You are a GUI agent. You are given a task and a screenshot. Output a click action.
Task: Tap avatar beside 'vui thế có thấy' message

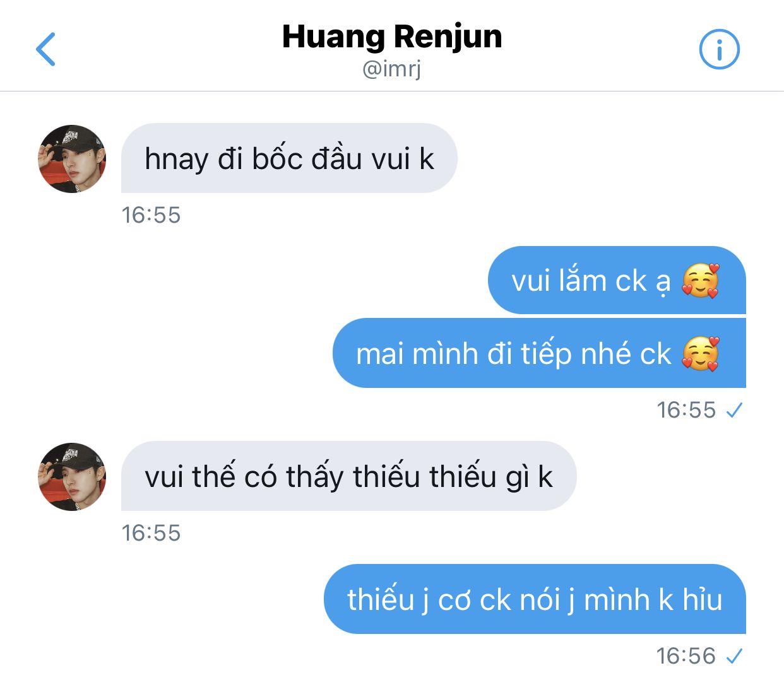tap(72, 477)
